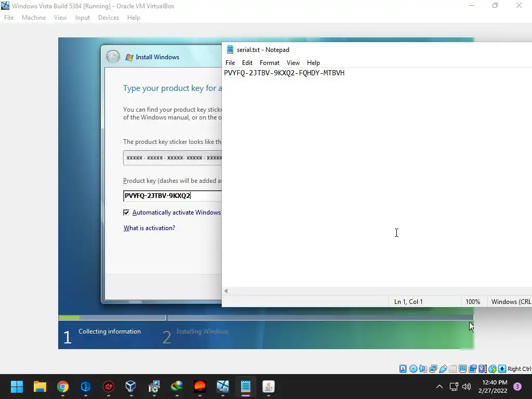This screenshot has width=532, height=399.
Task: Click the virtualization features V indicator
Action: 483,369
